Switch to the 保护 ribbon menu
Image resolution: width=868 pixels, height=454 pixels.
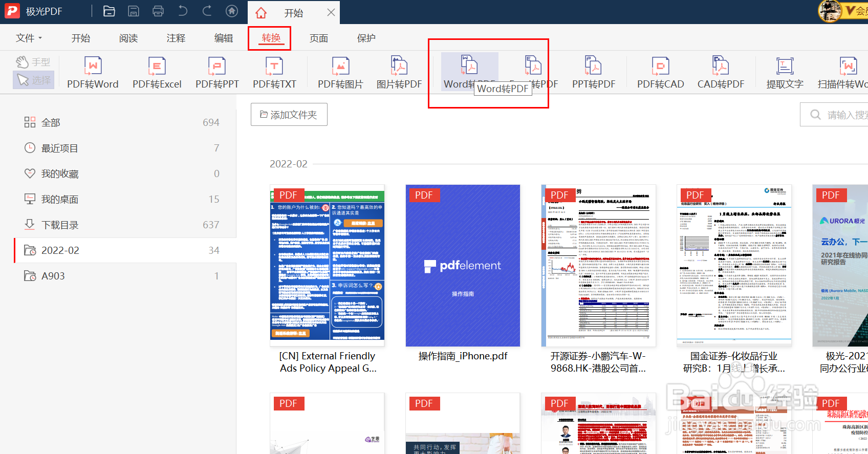(366, 38)
